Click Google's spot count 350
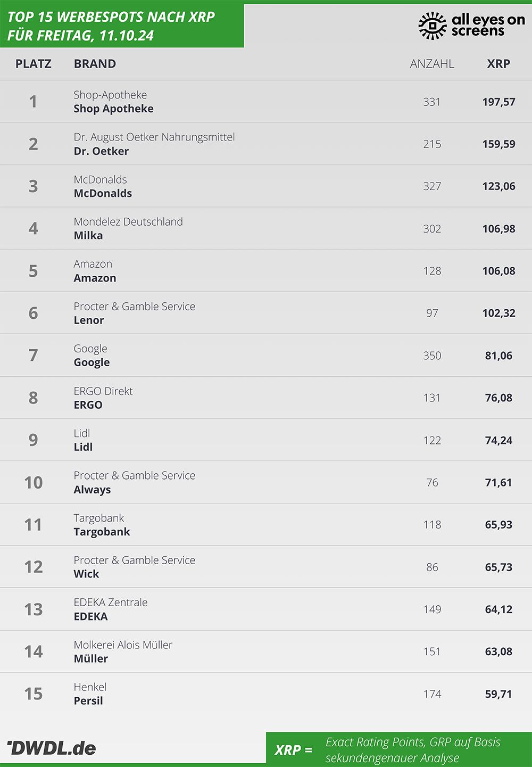 click(432, 356)
